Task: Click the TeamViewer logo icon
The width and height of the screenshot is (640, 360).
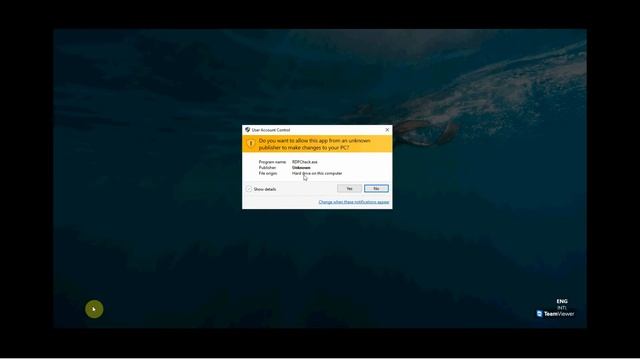Action: point(539,314)
